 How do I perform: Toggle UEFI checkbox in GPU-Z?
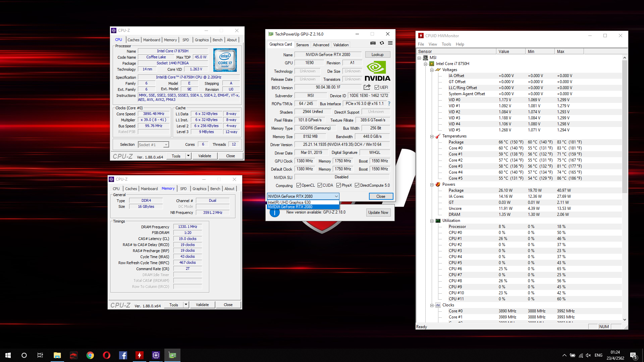[x=377, y=87]
